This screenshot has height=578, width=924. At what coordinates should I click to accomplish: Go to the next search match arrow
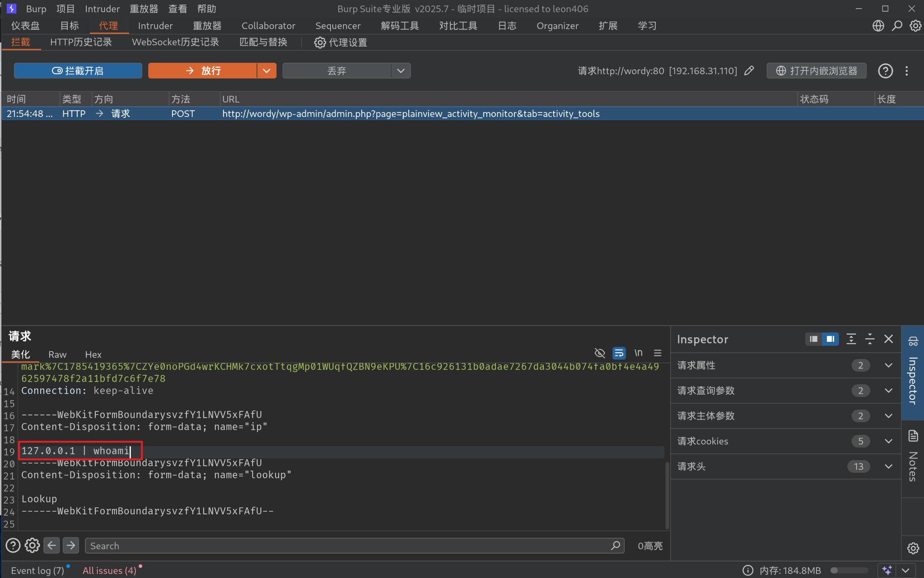(71, 545)
